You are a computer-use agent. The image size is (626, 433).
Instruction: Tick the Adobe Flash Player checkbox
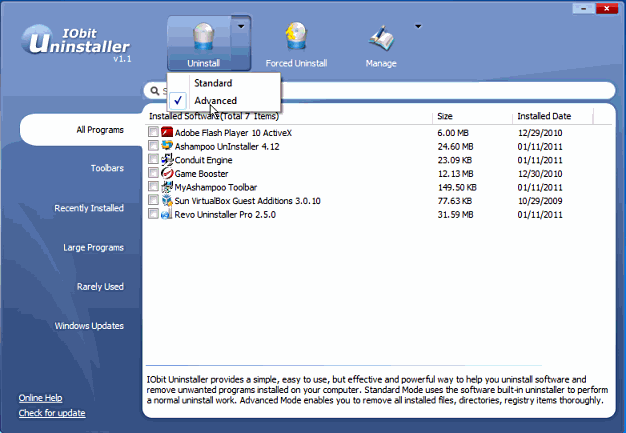(153, 132)
